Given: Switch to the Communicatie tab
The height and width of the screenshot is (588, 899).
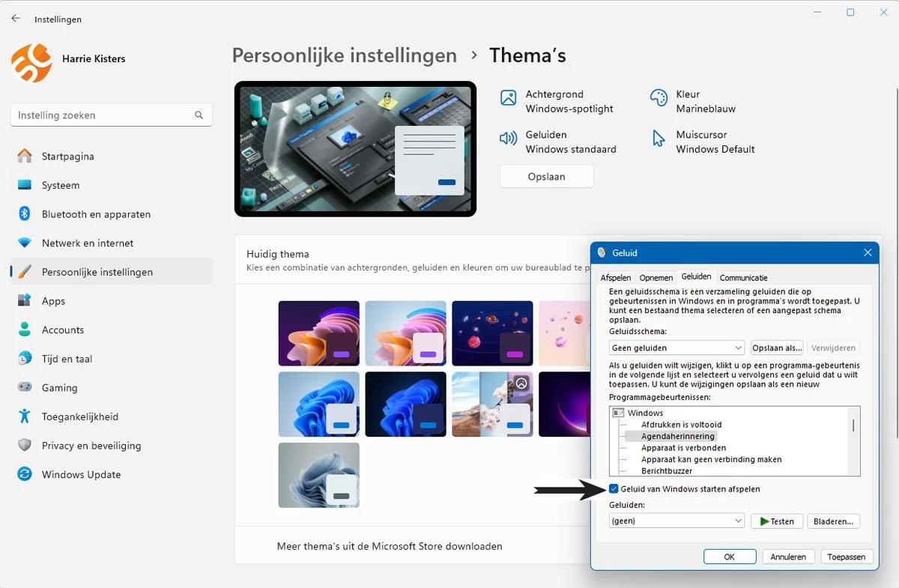Looking at the screenshot, I should pos(743,278).
